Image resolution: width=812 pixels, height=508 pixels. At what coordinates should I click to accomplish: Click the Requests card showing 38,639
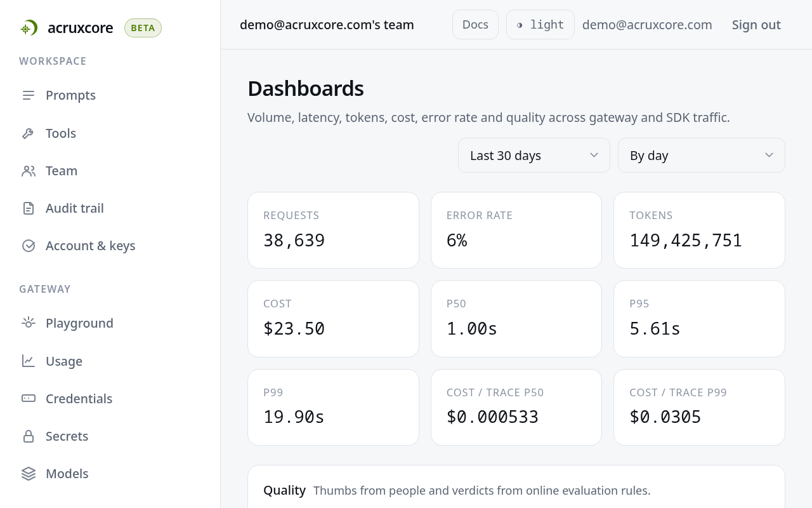(x=333, y=230)
